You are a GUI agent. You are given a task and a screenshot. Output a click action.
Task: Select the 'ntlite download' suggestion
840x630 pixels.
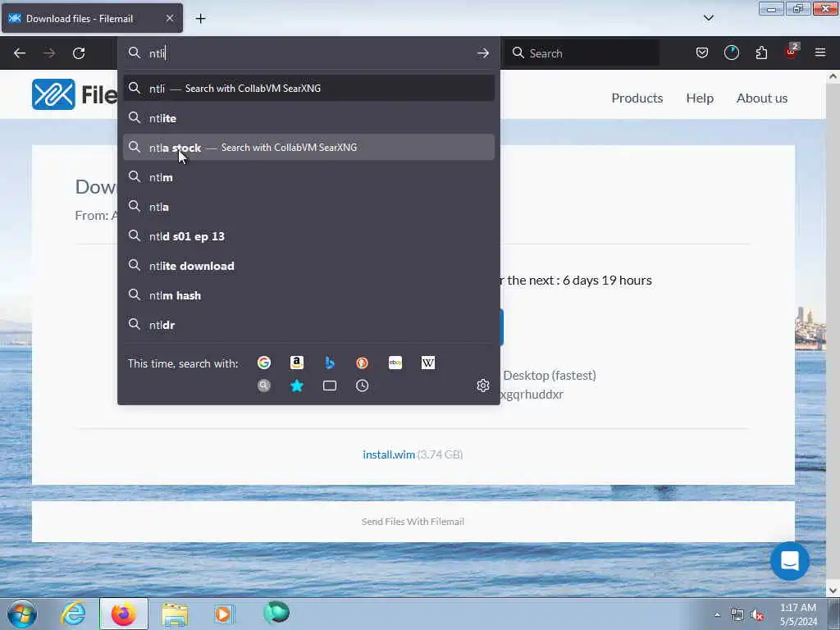(308, 266)
